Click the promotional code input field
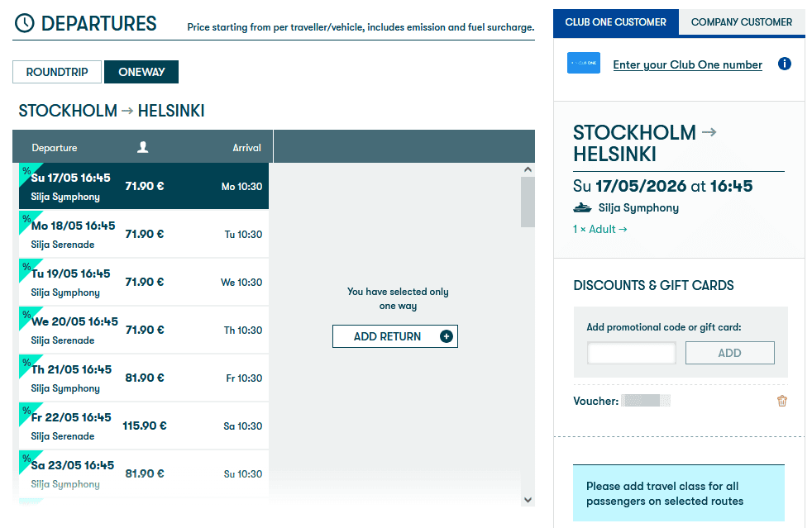The image size is (812, 528). tap(631, 352)
